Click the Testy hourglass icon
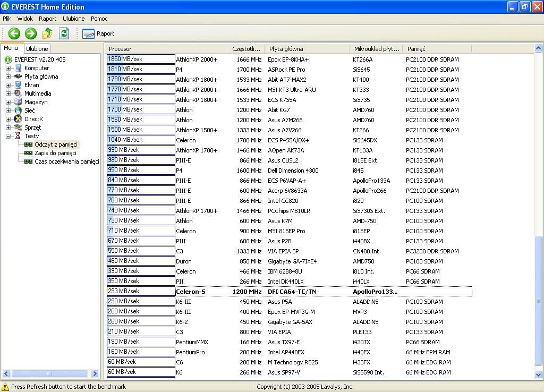The width and height of the screenshot is (544, 392). click(18, 136)
